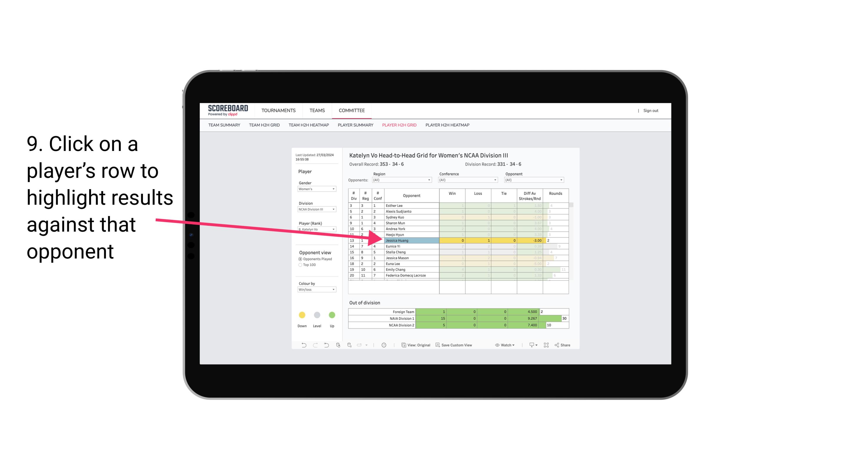Click the undo icon in toolbar
Image resolution: width=868 pixels, height=467 pixels.
click(301, 346)
